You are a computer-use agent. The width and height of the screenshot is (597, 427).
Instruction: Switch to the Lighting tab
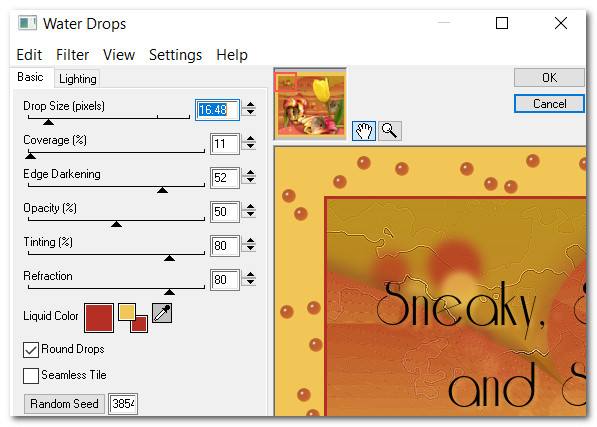click(78, 79)
